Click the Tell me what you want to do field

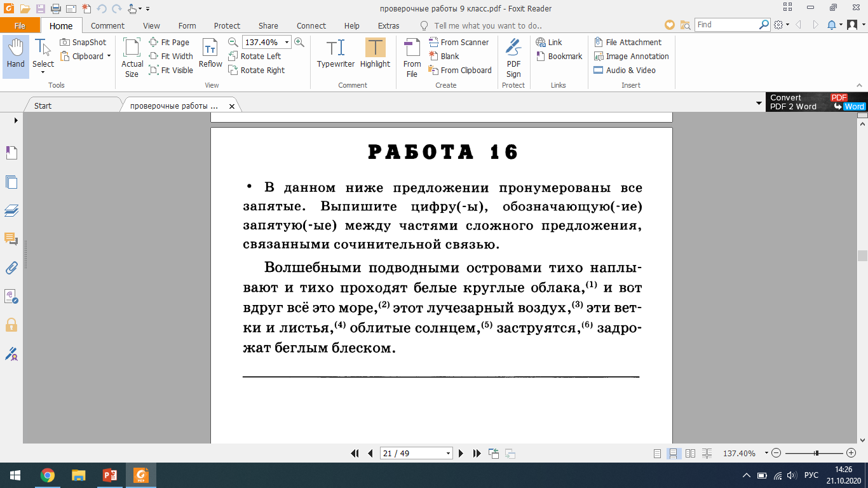click(488, 26)
